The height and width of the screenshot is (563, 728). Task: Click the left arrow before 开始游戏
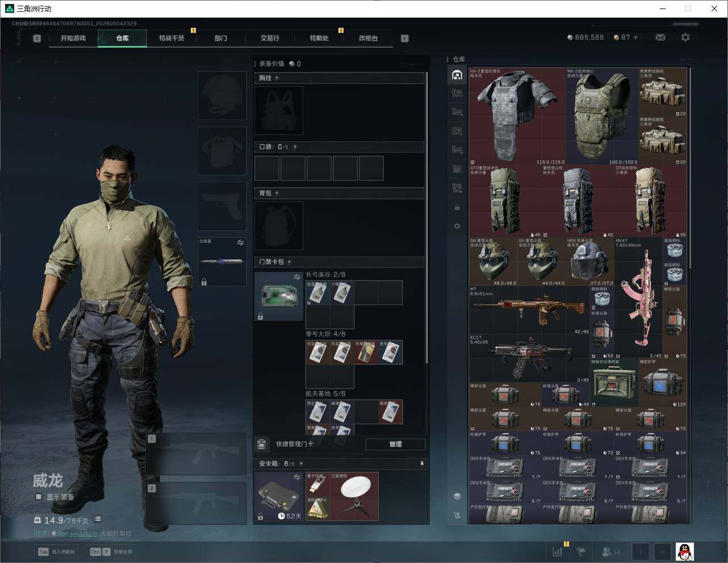click(x=37, y=39)
